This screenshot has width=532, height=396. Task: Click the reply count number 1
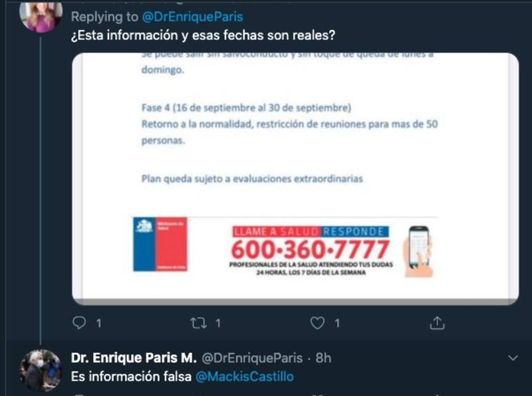click(98, 323)
